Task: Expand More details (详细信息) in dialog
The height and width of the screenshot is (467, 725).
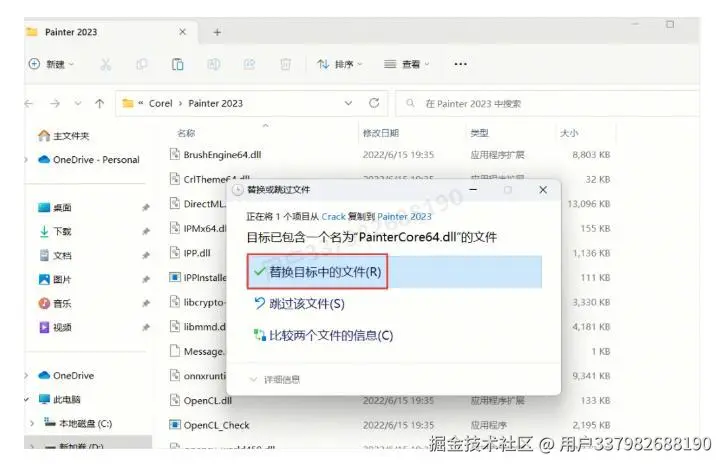Action: [275, 380]
